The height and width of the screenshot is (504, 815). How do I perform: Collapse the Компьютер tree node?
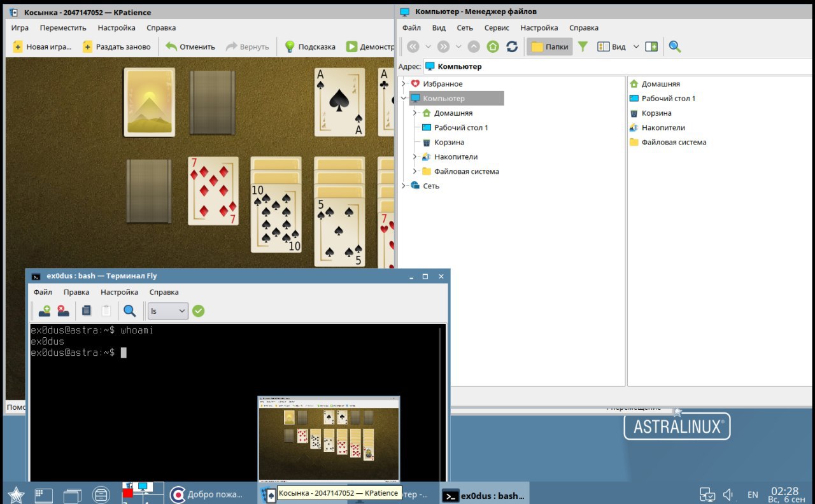[x=404, y=99]
